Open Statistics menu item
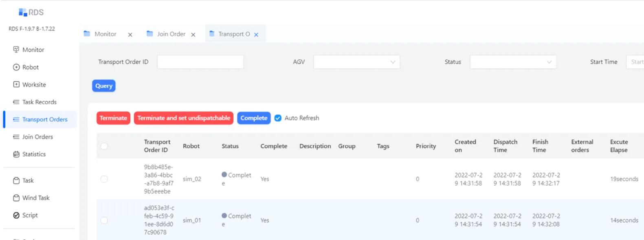The height and width of the screenshot is (240, 644). (34, 154)
